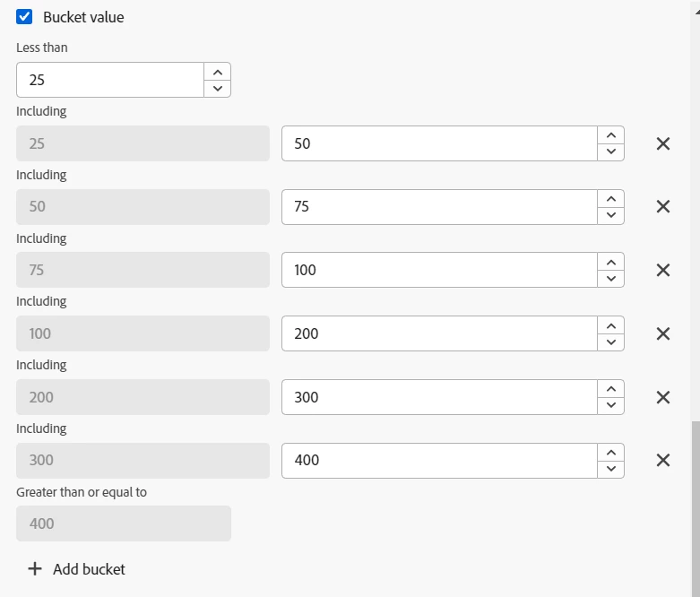Decrease the Less than value of 25
This screenshot has width=700, height=597.
[x=218, y=88]
